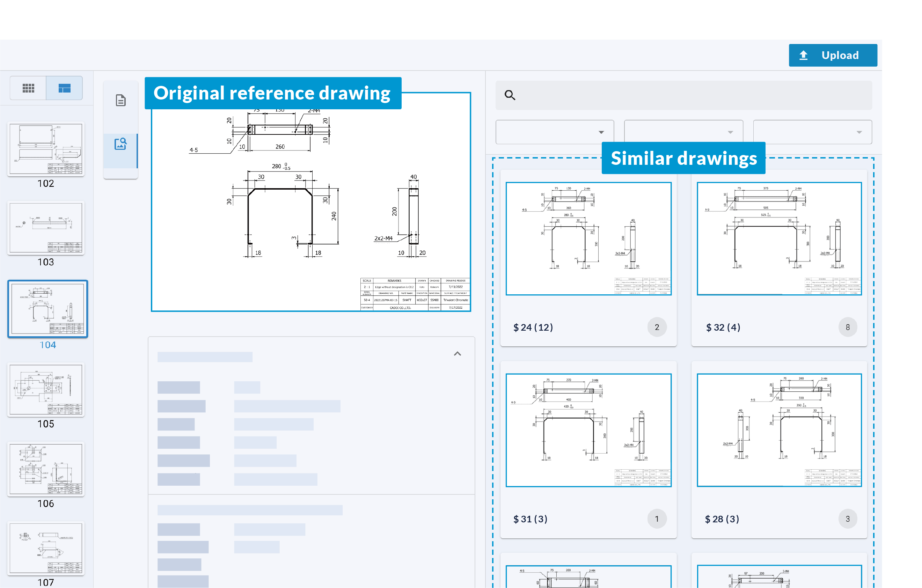The image size is (922, 588).
Task: Click the label 102 under thumbnail
Action: (x=46, y=184)
